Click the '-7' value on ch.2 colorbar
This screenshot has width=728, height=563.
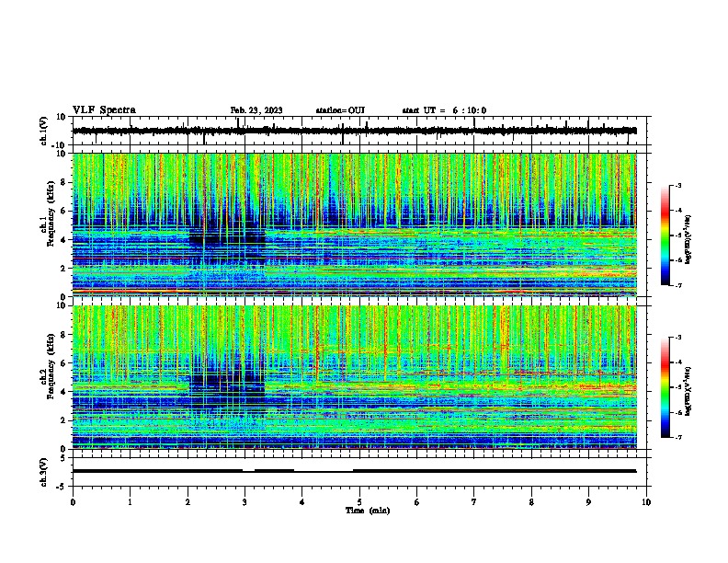coord(677,437)
